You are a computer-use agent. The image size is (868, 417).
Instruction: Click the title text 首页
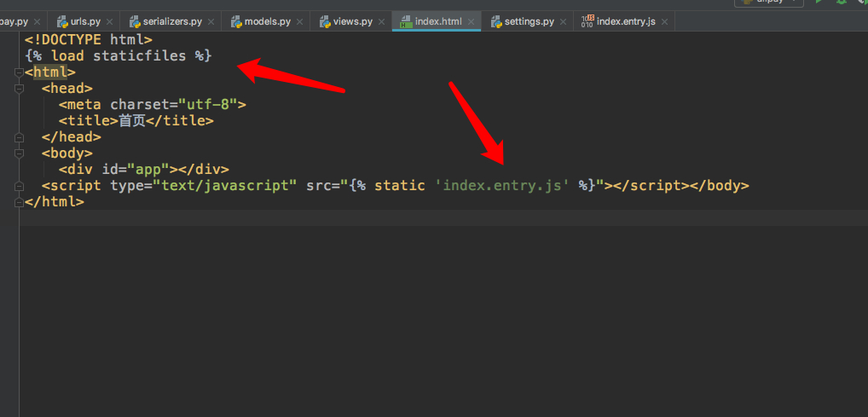[132, 121]
